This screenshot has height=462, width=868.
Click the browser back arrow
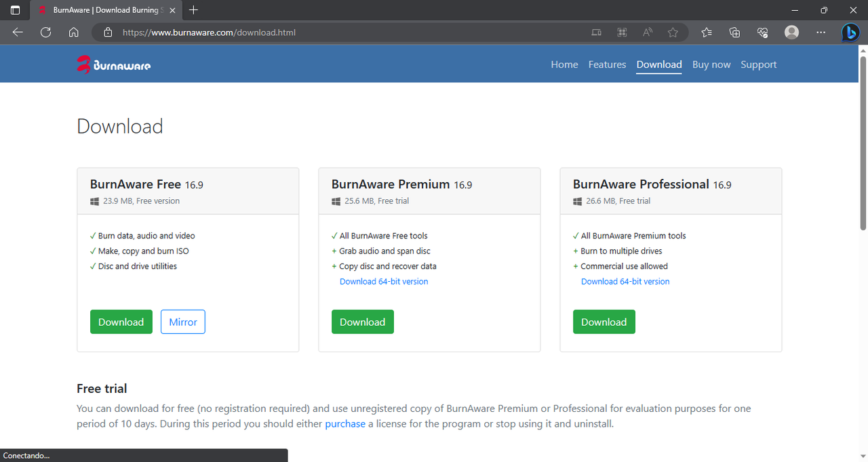18,32
